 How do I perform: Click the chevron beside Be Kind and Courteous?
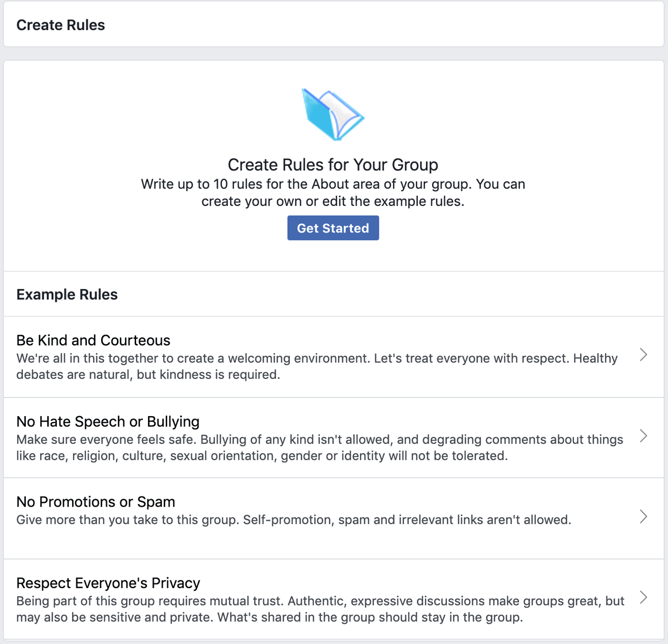click(643, 355)
